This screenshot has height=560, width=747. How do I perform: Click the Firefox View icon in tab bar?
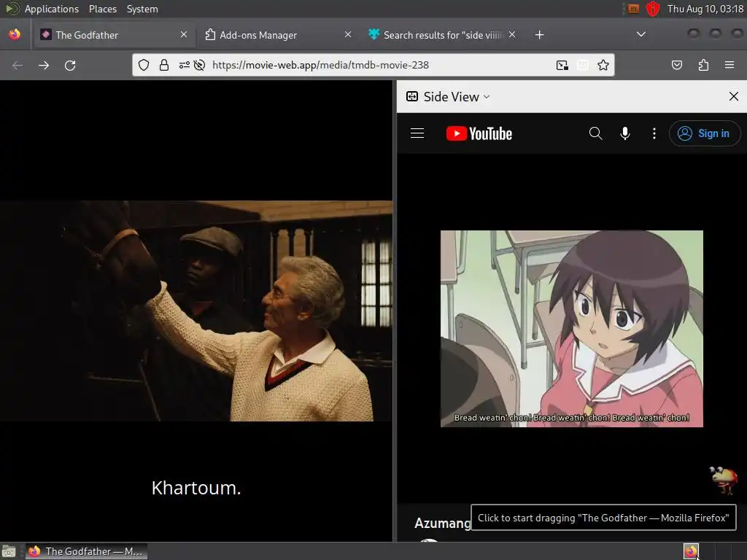pyautogui.click(x=15, y=34)
